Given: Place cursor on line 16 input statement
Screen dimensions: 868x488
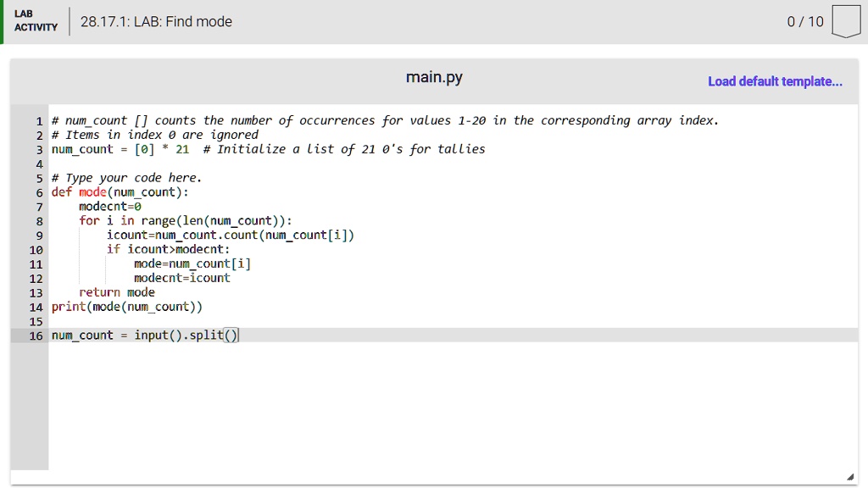Looking at the screenshot, I should 144,335.
